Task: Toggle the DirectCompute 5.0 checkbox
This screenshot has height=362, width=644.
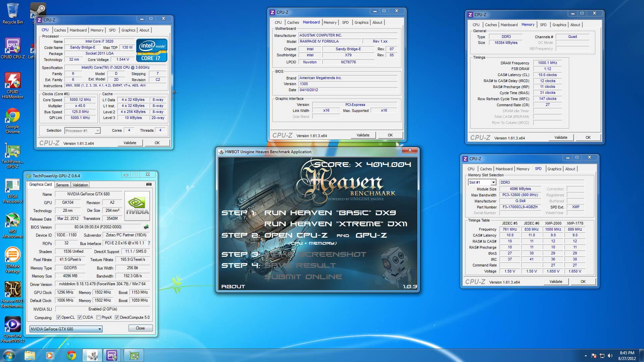Action: [x=117, y=317]
